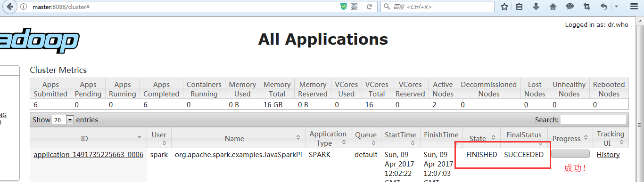The image size is (644, 182).
Task: Click the FINISHED state cell
Action: point(481,155)
